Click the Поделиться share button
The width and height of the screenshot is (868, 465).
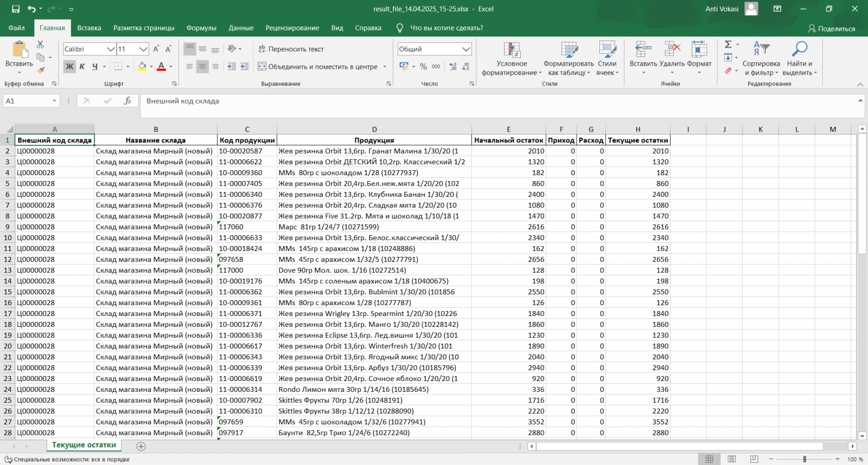pyautogui.click(x=832, y=29)
